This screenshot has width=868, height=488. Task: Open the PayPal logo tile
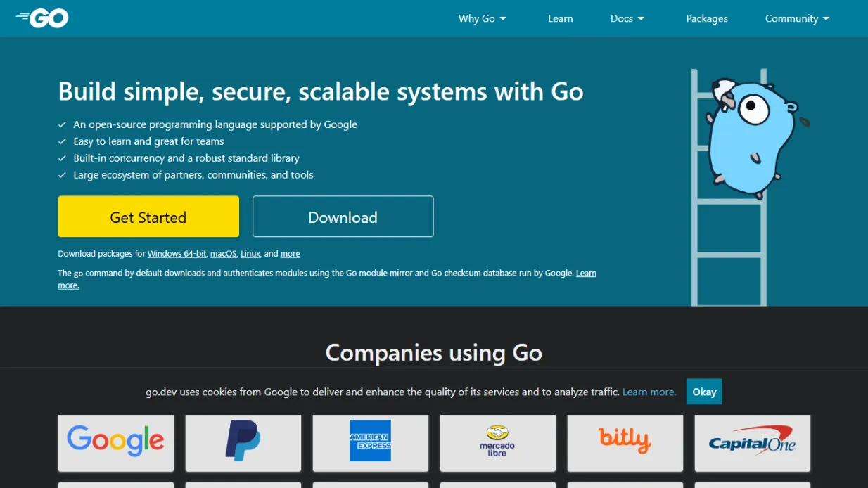(243, 442)
